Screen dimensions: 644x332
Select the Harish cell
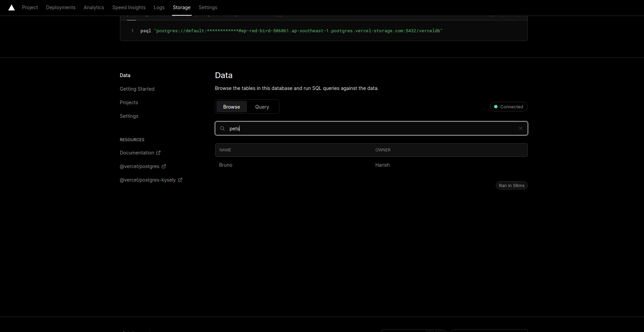coord(382,165)
